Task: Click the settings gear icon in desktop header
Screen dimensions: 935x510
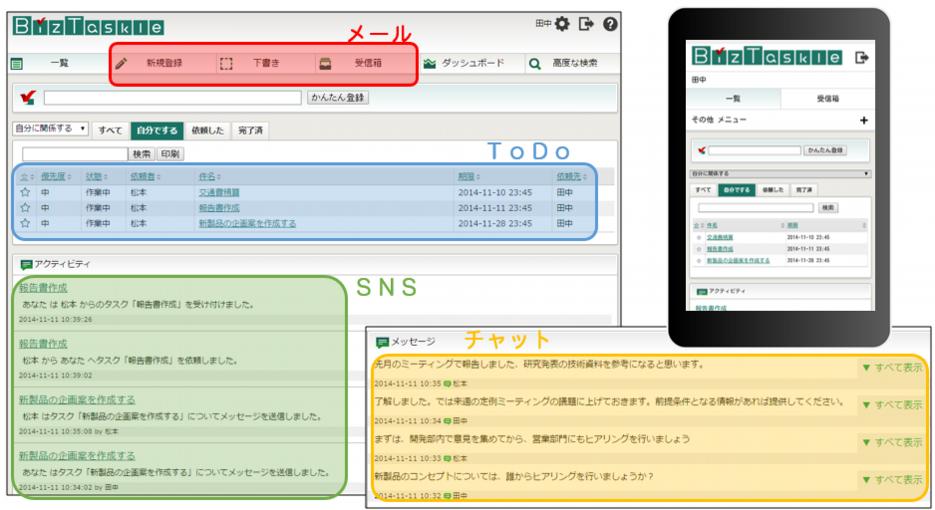Action: (x=562, y=23)
